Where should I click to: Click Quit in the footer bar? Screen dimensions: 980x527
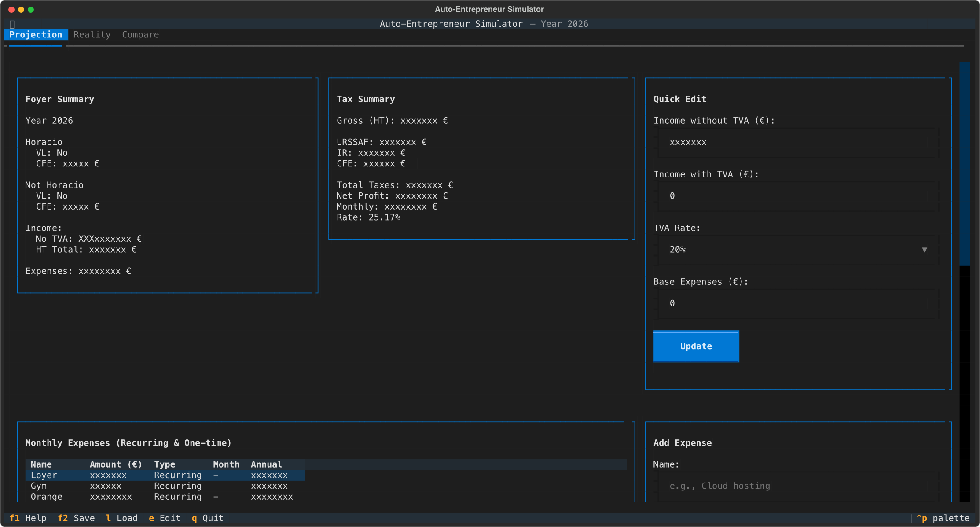pos(208,518)
